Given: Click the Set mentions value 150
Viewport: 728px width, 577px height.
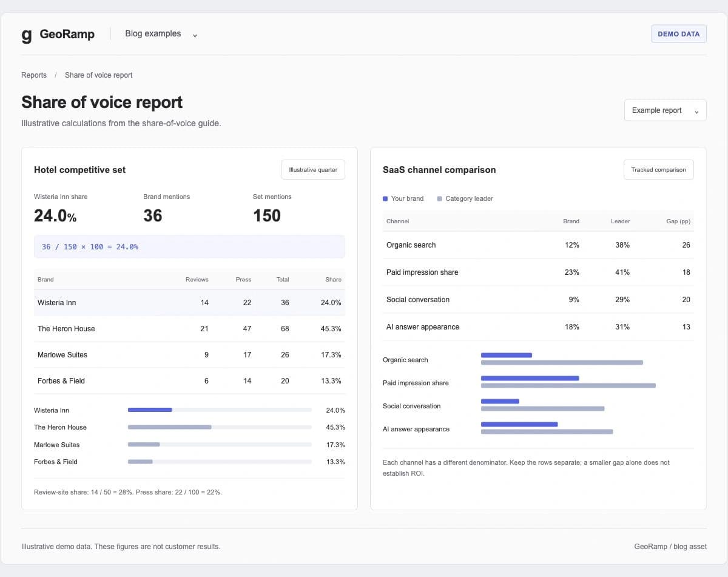Looking at the screenshot, I should click(267, 216).
